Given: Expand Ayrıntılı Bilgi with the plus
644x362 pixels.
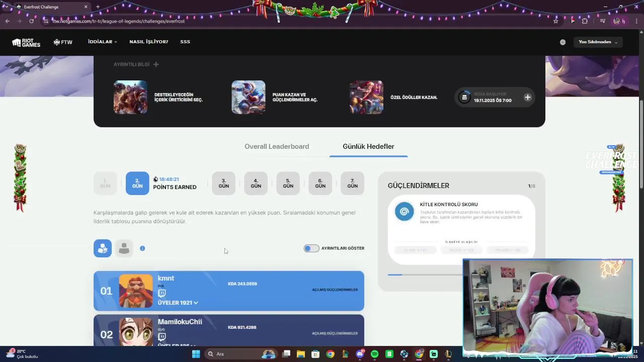Looking at the screenshot, I should pyautogui.click(x=156, y=64).
